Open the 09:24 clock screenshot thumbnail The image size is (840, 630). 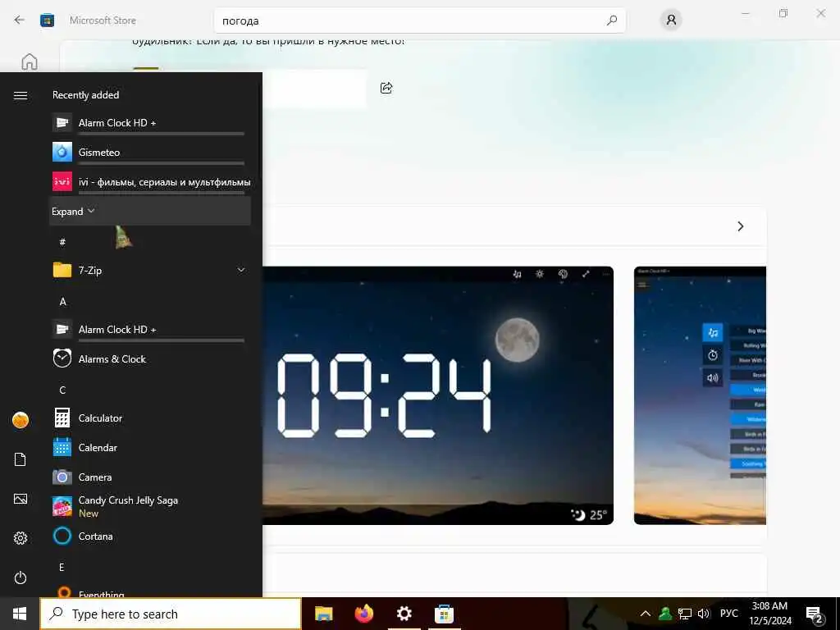pos(438,395)
